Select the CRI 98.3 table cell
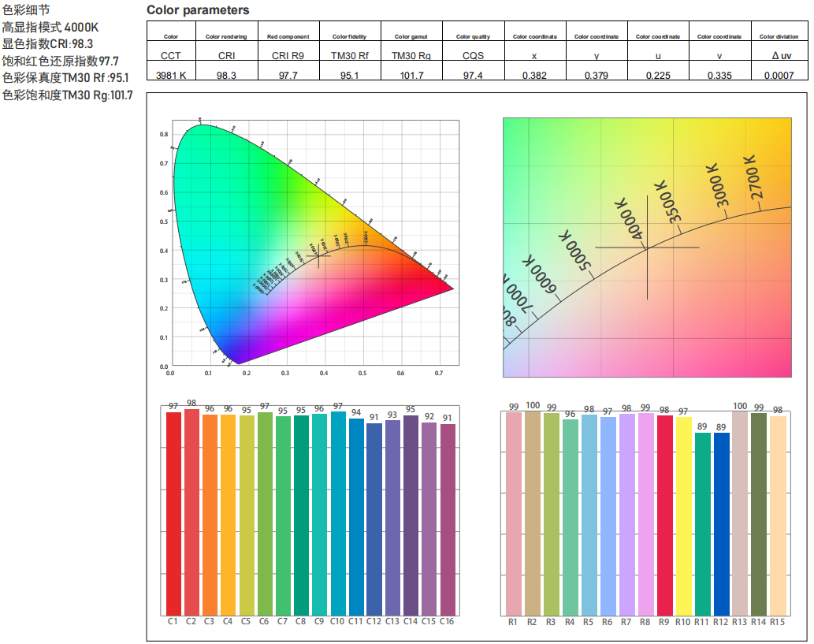The height and width of the screenshot is (644, 814). pyautogui.click(x=227, y=71)
